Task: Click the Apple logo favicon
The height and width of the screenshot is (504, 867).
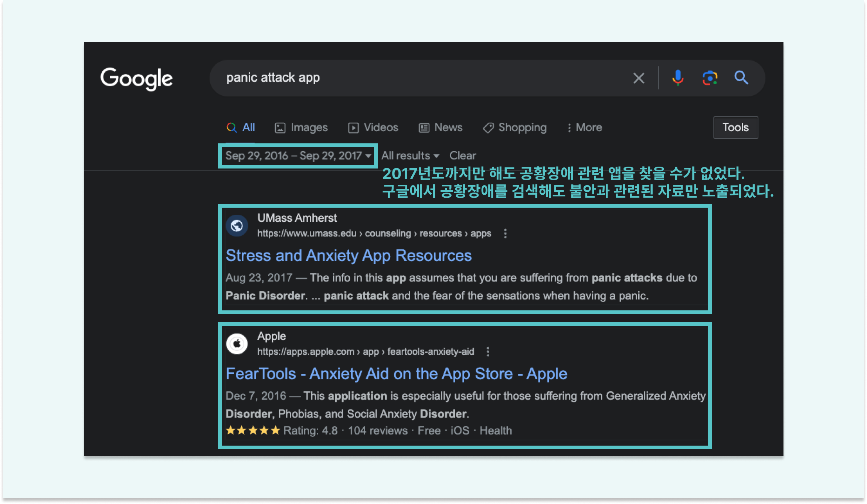Action: (237, 344)
